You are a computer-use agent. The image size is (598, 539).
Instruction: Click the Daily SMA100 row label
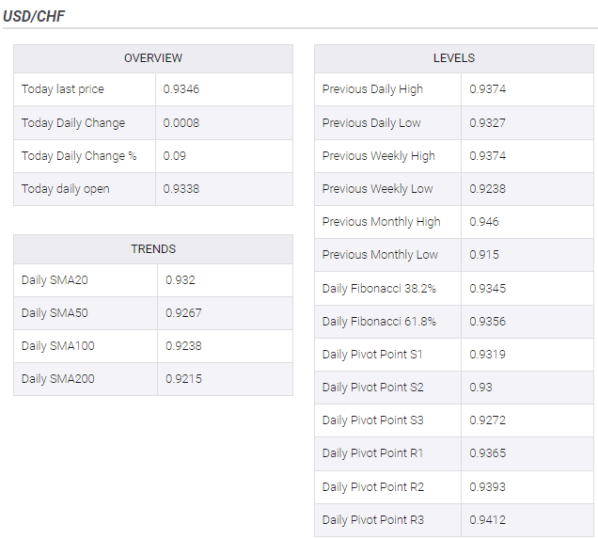[58, 346]
